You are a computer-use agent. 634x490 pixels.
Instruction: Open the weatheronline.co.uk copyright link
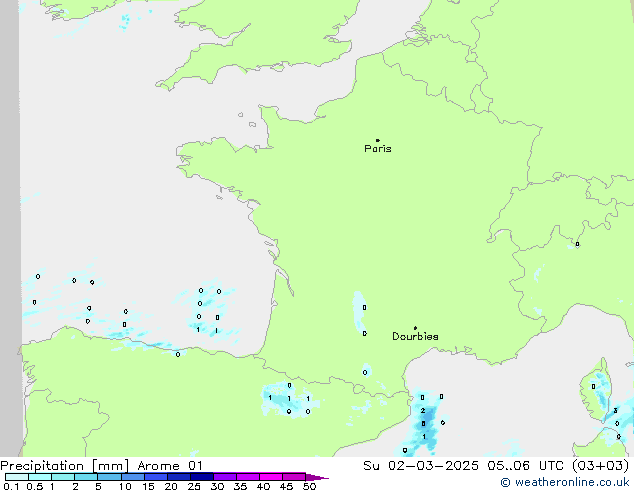pos(565,482)
